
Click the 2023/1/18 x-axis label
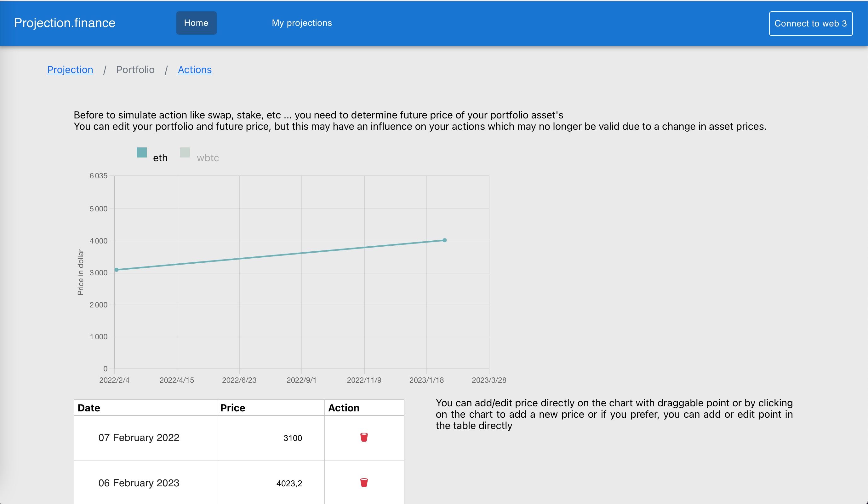[426, 380]
